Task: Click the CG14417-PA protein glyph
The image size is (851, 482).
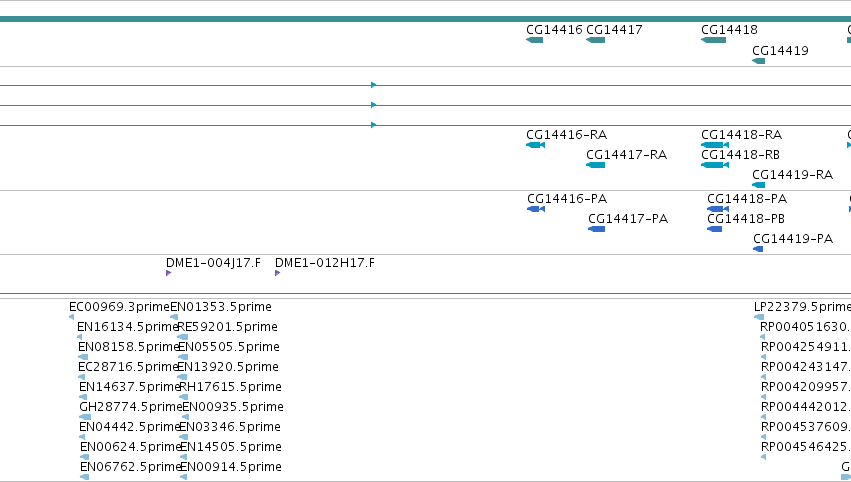Action: tap(596, 229)
